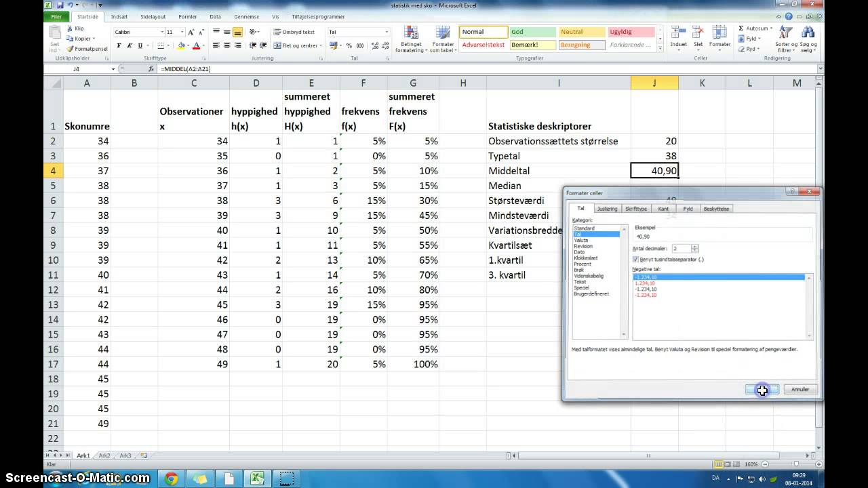
Task: Click the Ombryd tekst wrap text button
Action: [x=294, y=32]
